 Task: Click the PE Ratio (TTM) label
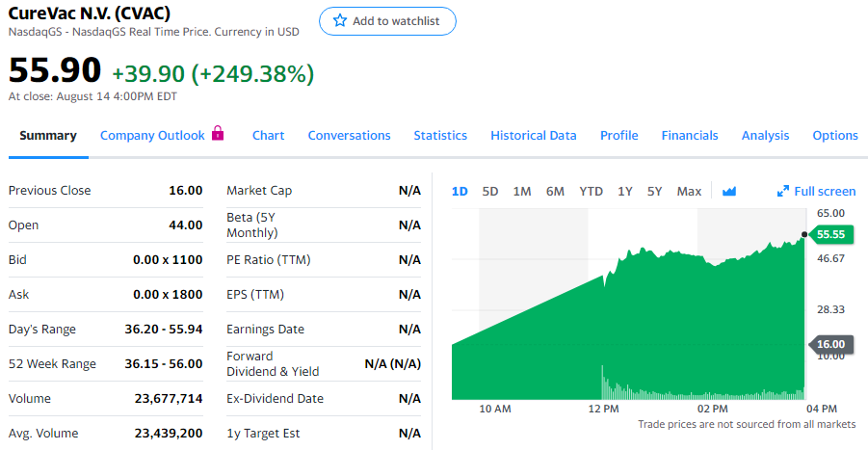[269, 260]
